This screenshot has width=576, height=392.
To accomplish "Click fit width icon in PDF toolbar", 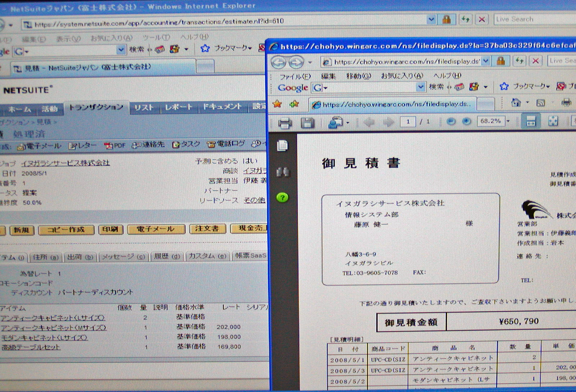I will [x=531, y=121].
